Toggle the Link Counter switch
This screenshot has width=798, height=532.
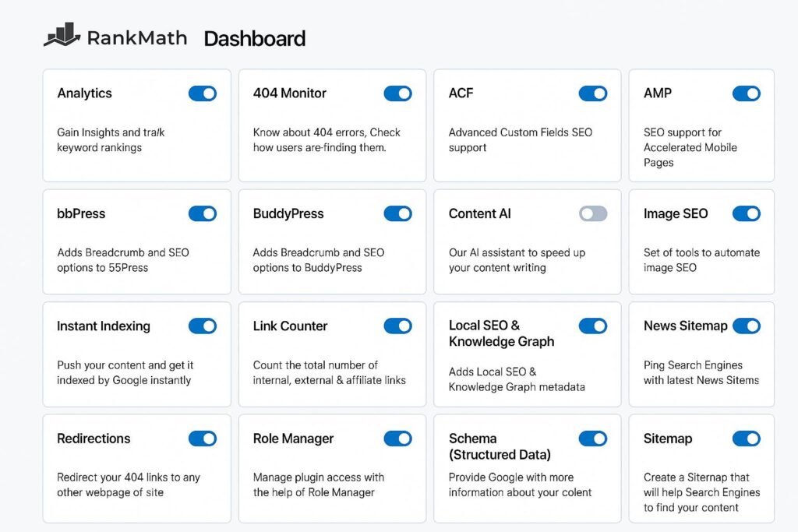397,326
